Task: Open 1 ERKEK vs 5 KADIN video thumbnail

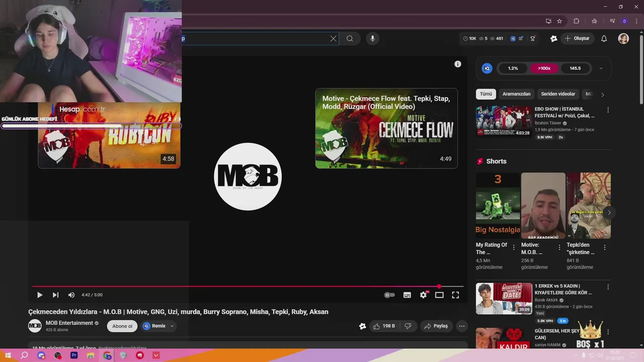Action: 504,298
